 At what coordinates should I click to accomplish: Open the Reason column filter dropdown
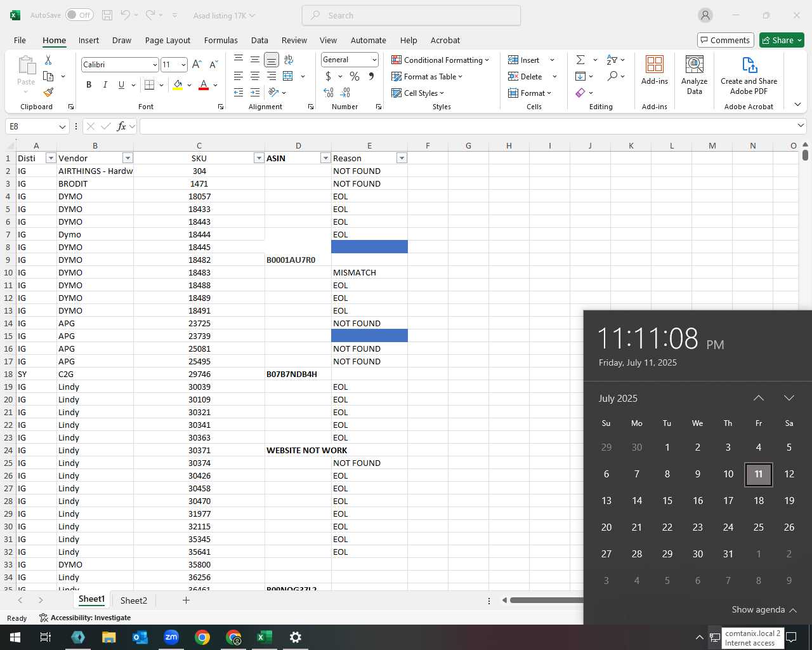(x=402, y=158)
